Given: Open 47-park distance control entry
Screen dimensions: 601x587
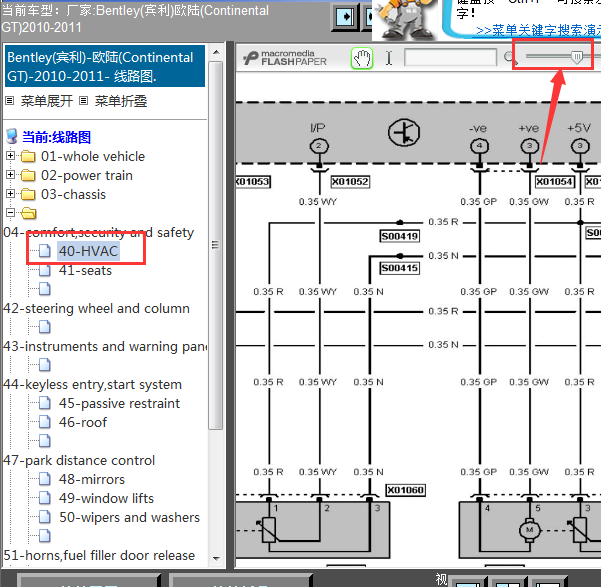Looking at the screenshot, I should point(79,460).
